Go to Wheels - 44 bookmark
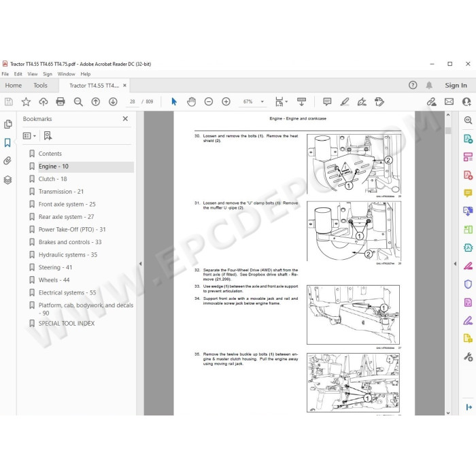The height and width of the screenshot is (476, 476). 54,280
